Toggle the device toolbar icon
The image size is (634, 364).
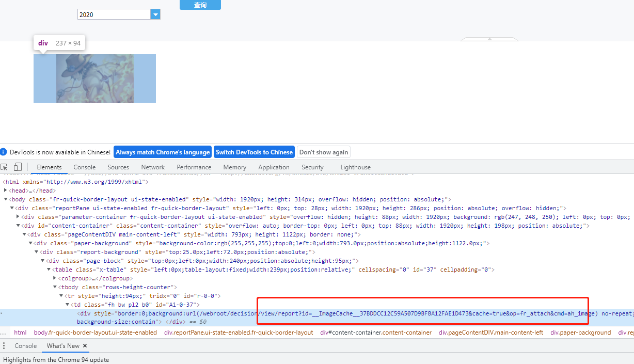pyautogui.click(x=18, y=167)
